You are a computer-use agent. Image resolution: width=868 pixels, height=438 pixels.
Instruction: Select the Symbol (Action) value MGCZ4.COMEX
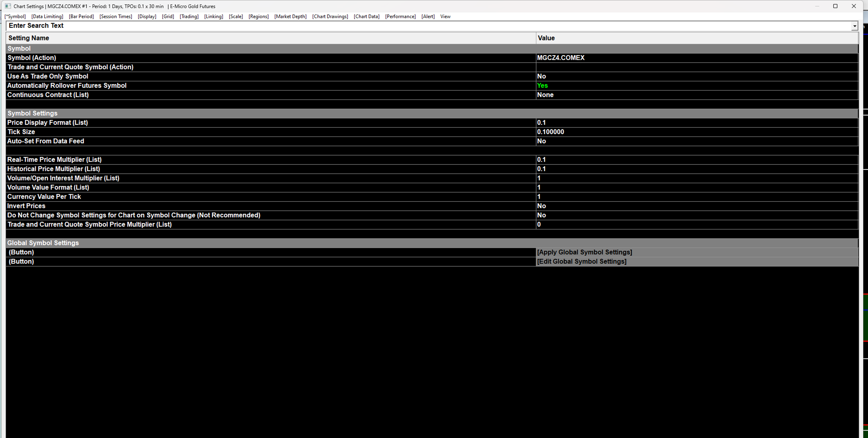pos(561,58)
